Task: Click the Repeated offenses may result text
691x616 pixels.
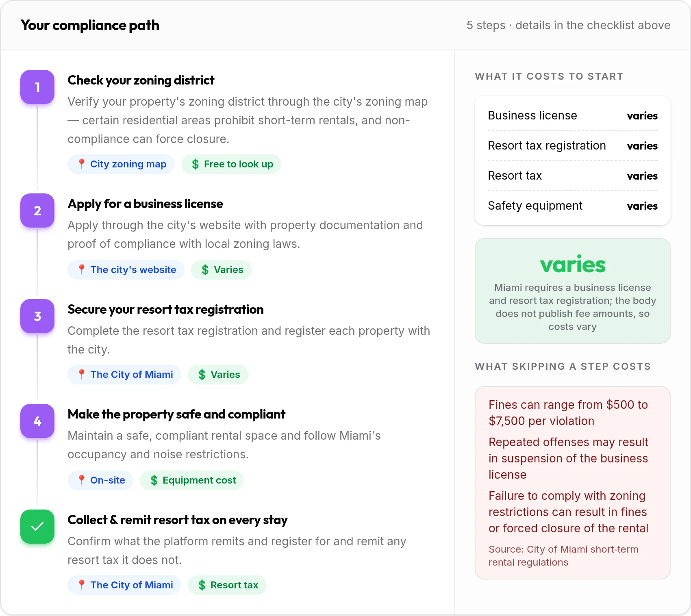Action: pyautogui.click(x=568, y=458)
